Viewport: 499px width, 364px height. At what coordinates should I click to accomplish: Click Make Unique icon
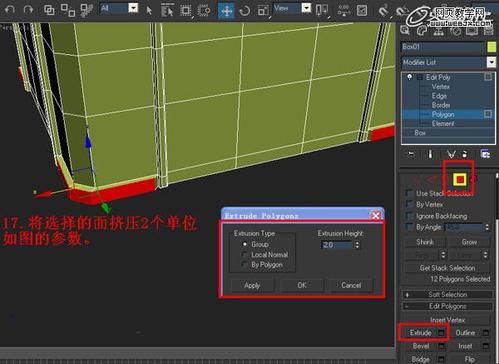coord(451,154)
